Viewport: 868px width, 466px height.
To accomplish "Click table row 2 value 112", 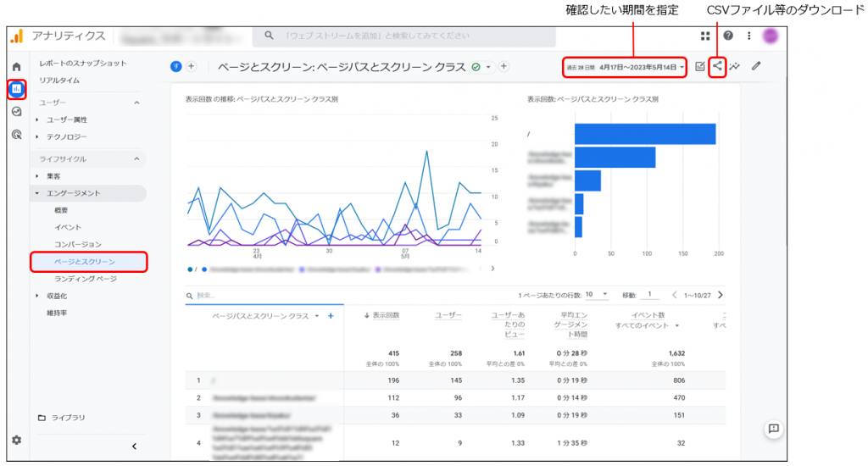I will (x=393, y=398).
